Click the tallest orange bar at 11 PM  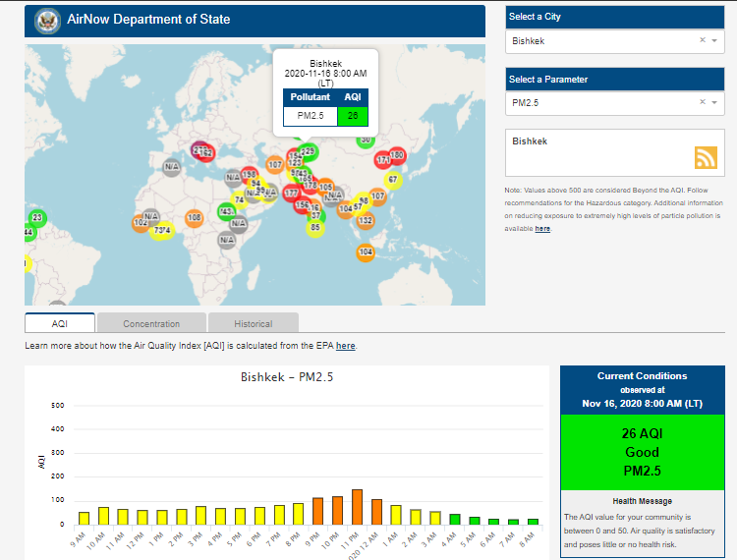(357, 506)
